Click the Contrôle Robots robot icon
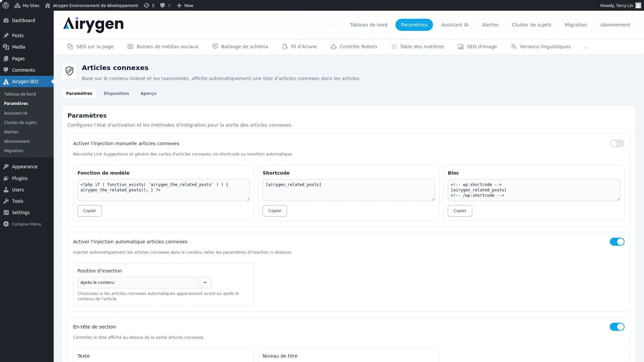Viewport: 644px width, 362px height. (333, 47)
